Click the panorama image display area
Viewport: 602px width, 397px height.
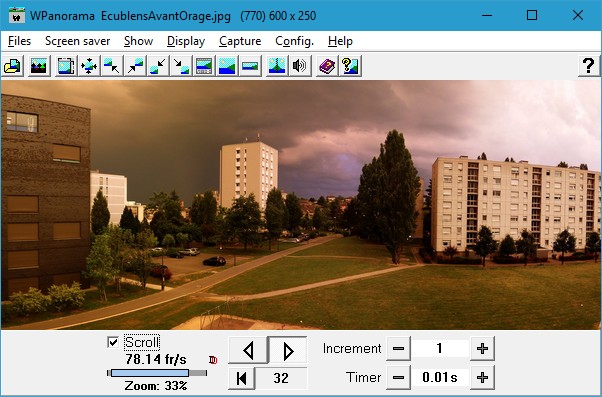coord(301,205)
